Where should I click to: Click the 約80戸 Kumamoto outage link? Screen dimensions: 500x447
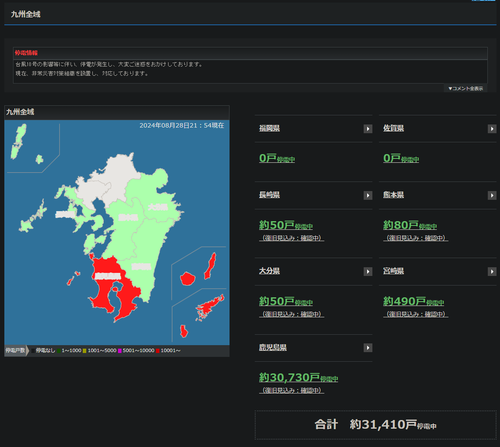(410, 225)
